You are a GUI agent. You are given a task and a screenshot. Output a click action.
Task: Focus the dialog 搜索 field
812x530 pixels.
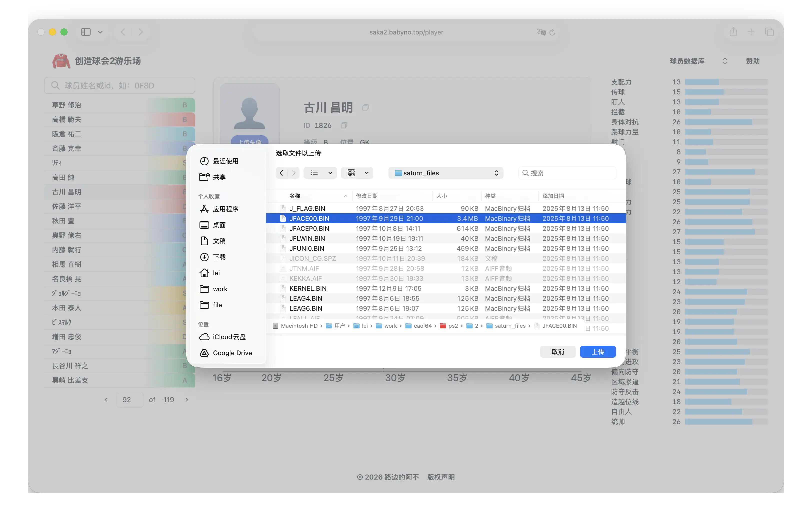pos(567,173)
